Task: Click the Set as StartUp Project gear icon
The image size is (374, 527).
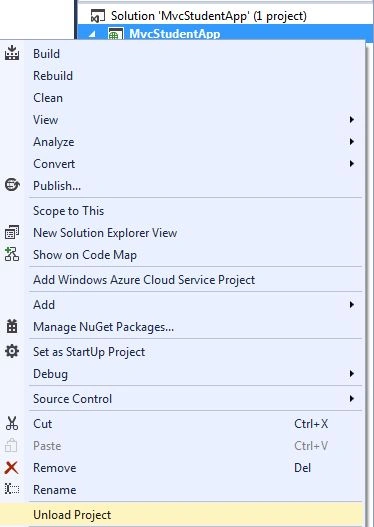Action: click(12, 351)
